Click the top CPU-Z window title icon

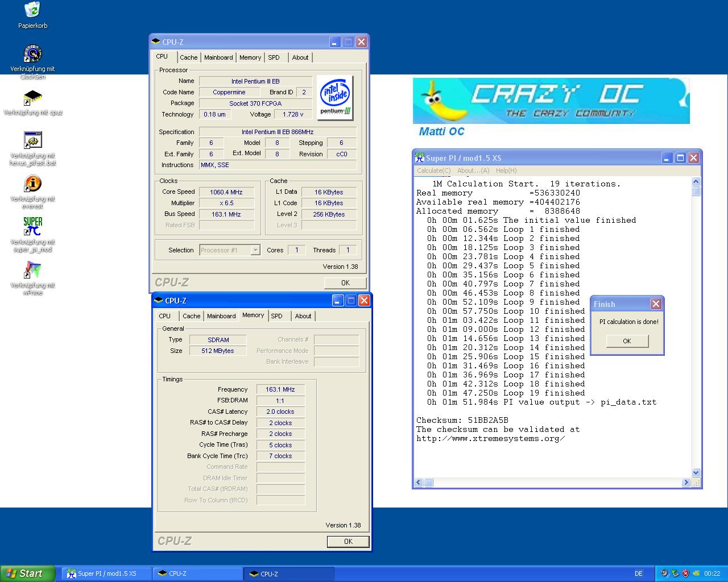tap(156, 41)
